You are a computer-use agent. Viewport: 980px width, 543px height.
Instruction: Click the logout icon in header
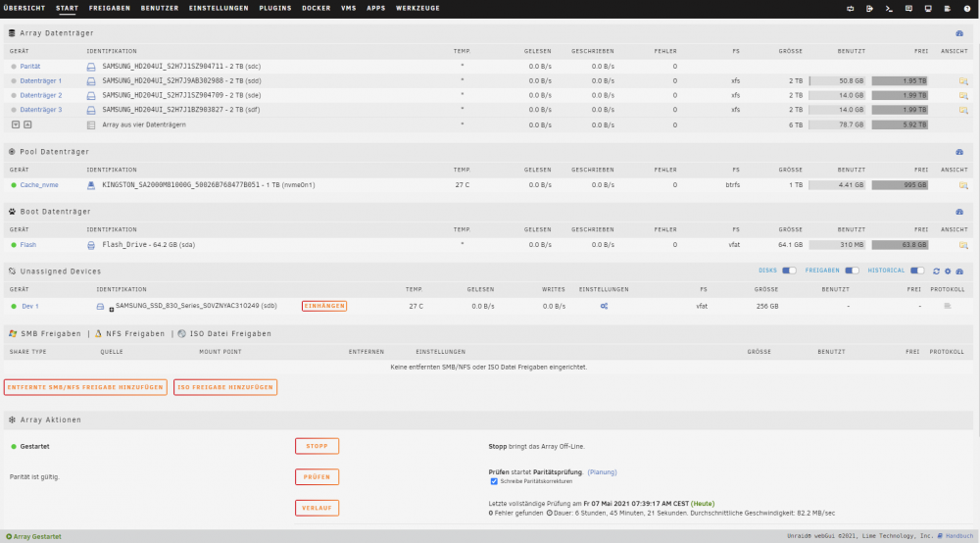(869, 9)
